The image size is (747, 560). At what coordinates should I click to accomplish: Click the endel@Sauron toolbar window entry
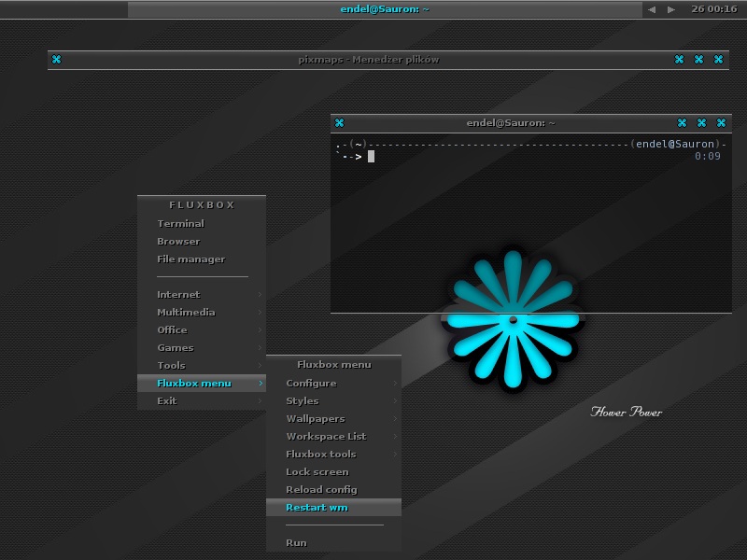[385, 9]
